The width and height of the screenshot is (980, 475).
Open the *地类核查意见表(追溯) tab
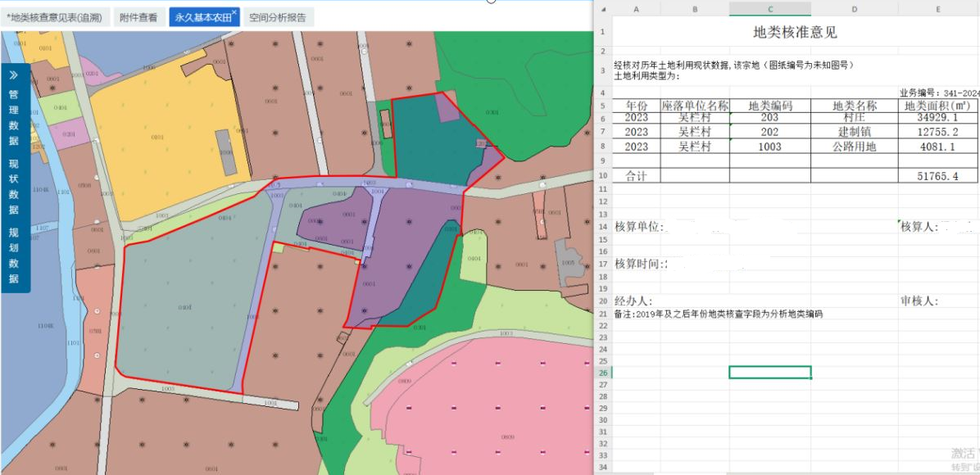tap(54, 17)
